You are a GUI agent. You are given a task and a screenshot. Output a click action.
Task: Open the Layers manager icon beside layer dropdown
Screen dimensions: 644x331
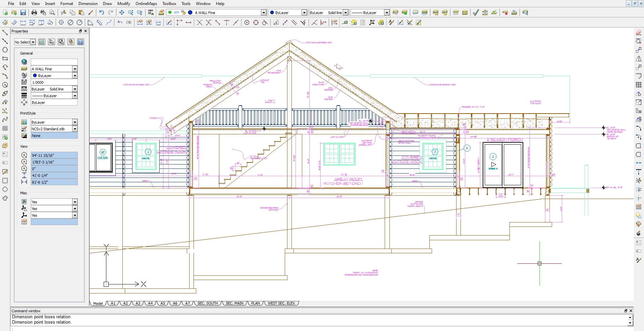pyautogui.click(x=161, y=12)
